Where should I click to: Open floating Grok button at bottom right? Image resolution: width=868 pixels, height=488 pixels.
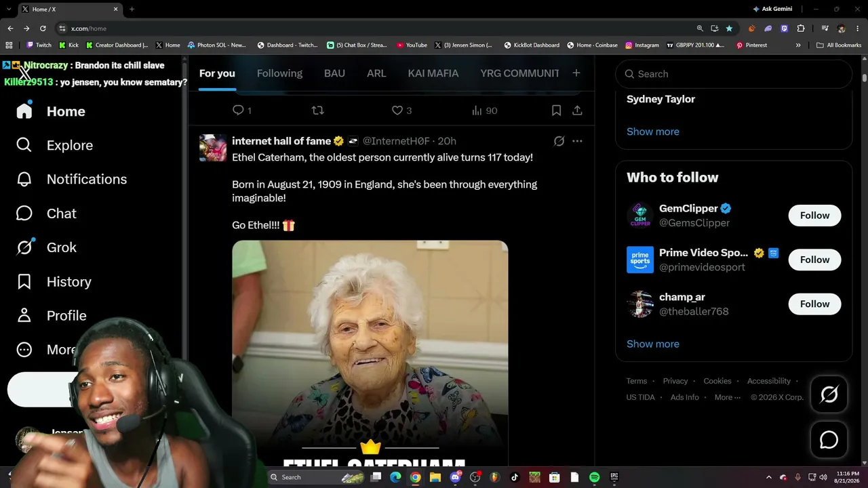click(x=829, y=394)
